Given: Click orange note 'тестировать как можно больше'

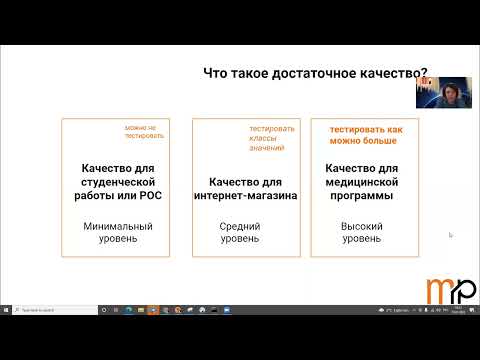Looking at the screenshot, I should (x=366, y=135).
